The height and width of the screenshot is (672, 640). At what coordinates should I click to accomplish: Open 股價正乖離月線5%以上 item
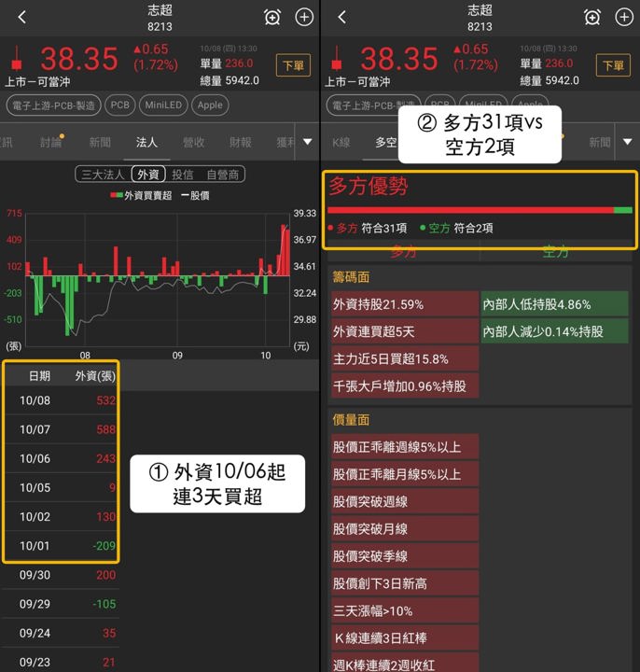coord(404,474)
